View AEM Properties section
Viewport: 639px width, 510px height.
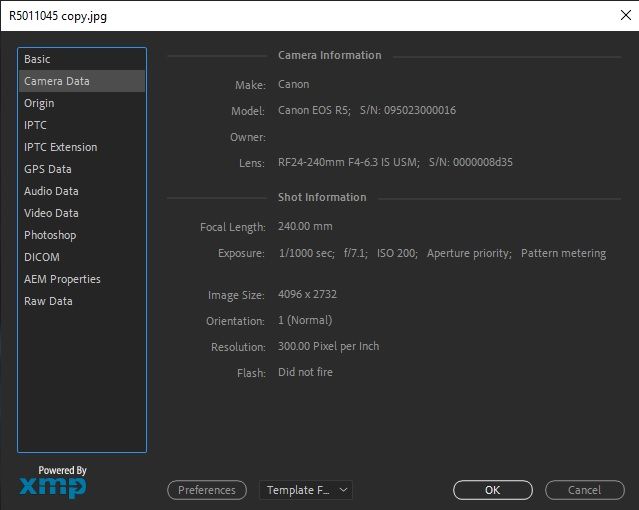[62, 279]
